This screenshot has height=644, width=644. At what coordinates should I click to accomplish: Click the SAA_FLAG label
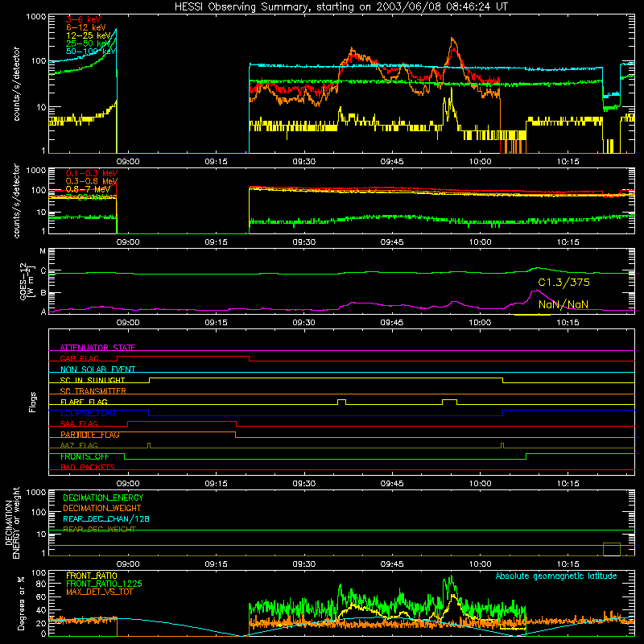click(x=79, y=423)
